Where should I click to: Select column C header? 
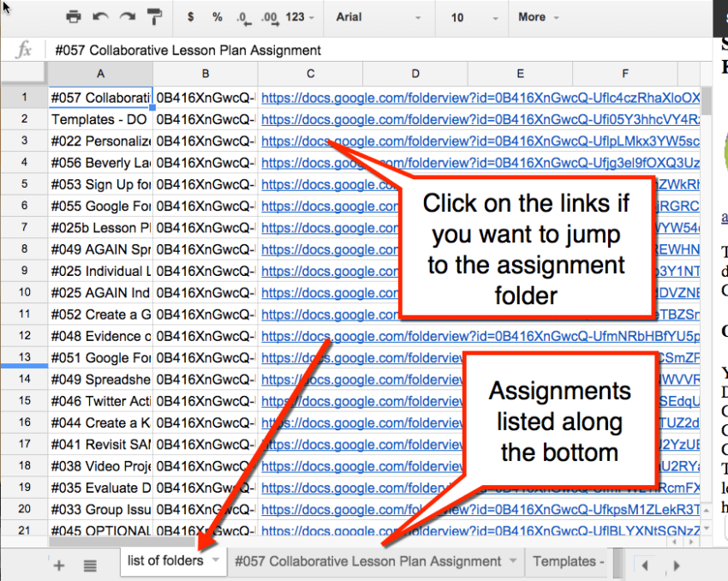310,74
